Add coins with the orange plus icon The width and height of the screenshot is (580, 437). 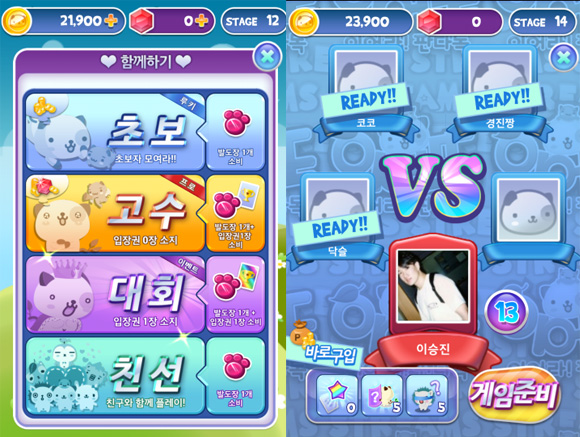click(x=111, y=21)
